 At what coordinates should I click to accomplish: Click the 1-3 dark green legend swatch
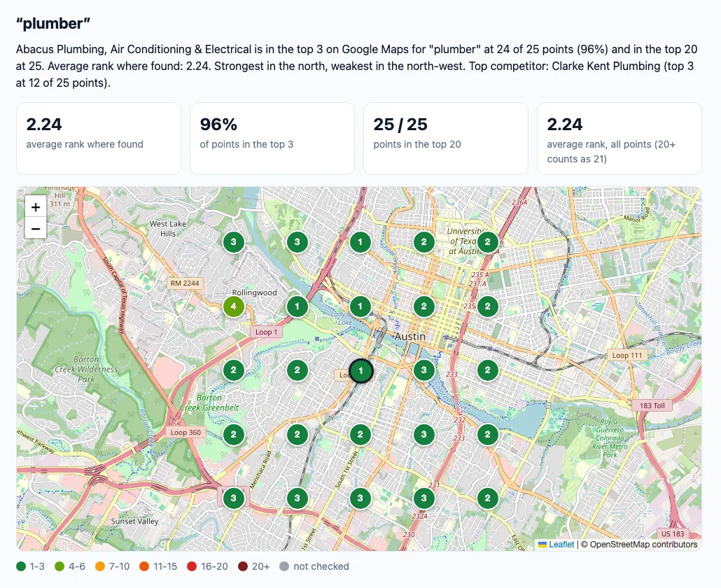coord(21,566)
